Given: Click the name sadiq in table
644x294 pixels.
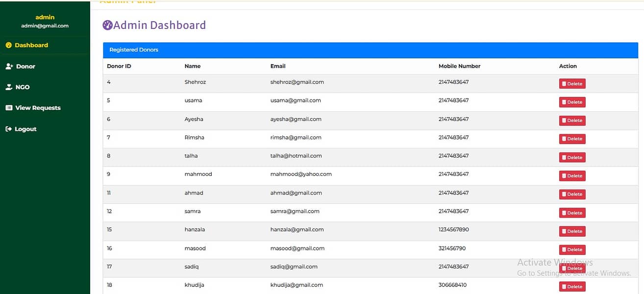Looking at the screenshot, I should pos(192,267).
